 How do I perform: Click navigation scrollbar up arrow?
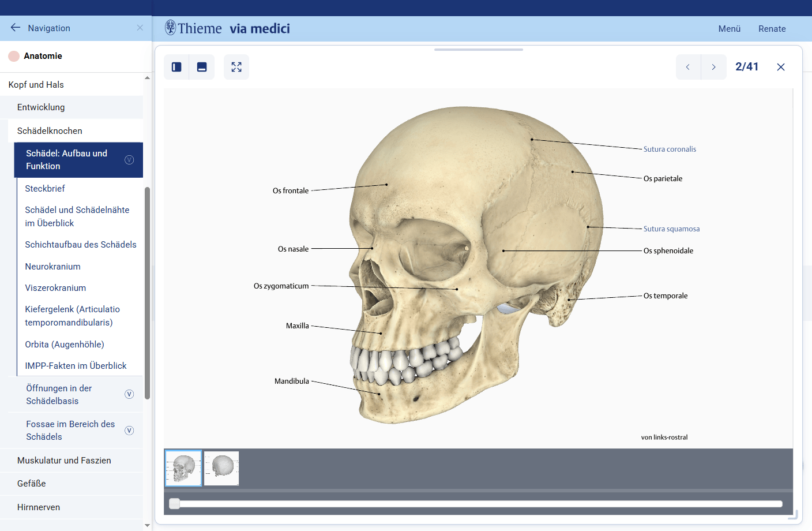coord(147,77)
